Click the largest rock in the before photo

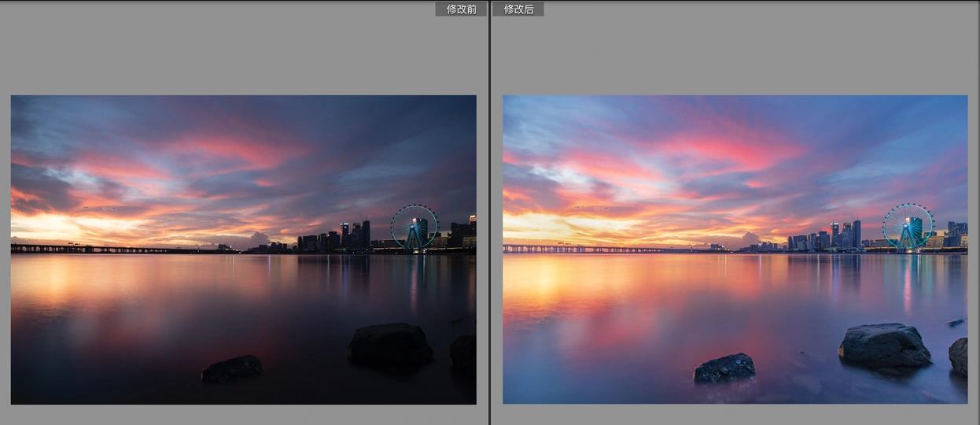click(390, 344)
